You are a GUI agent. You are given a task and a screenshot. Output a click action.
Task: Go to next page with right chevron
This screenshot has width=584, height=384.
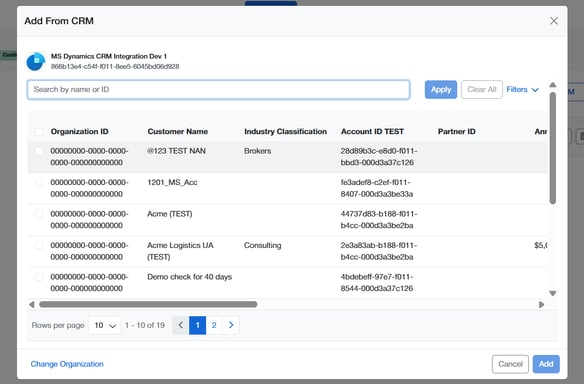[231, 325]
